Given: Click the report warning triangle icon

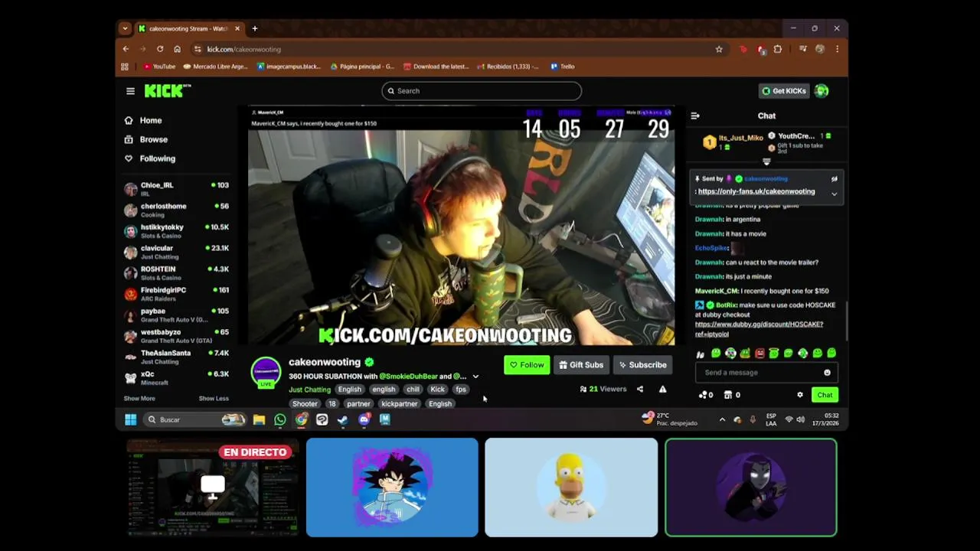Looking at the screenshot, I should click(x=663, y=390).
